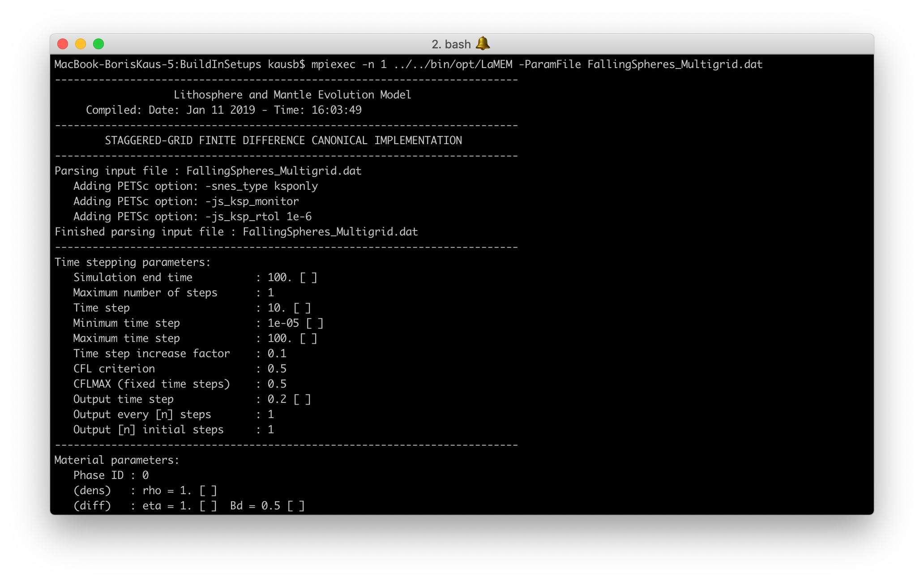Viewport: 924px width, 581px height.
Task: Click '-snes_type ksponly' PETSc option line
Action: pyautogui.click(x=196, y=186)
